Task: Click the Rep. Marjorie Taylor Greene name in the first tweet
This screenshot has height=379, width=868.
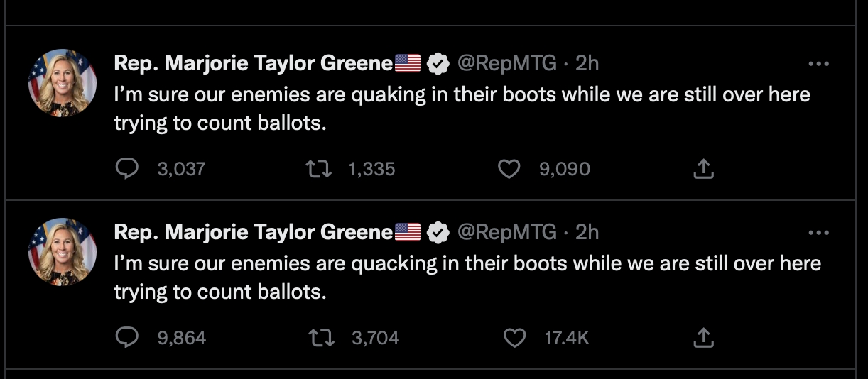Action: pos(254,64)
